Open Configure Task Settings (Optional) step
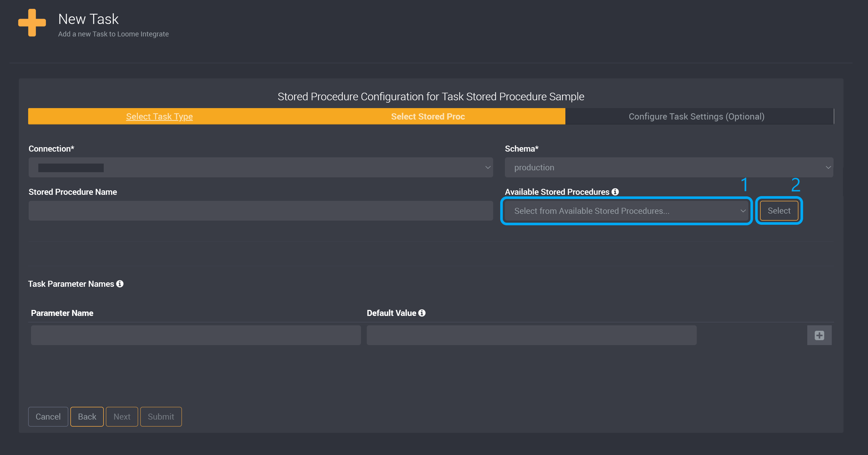The width and height of the screenshot is (868, 455). point(696,116)
